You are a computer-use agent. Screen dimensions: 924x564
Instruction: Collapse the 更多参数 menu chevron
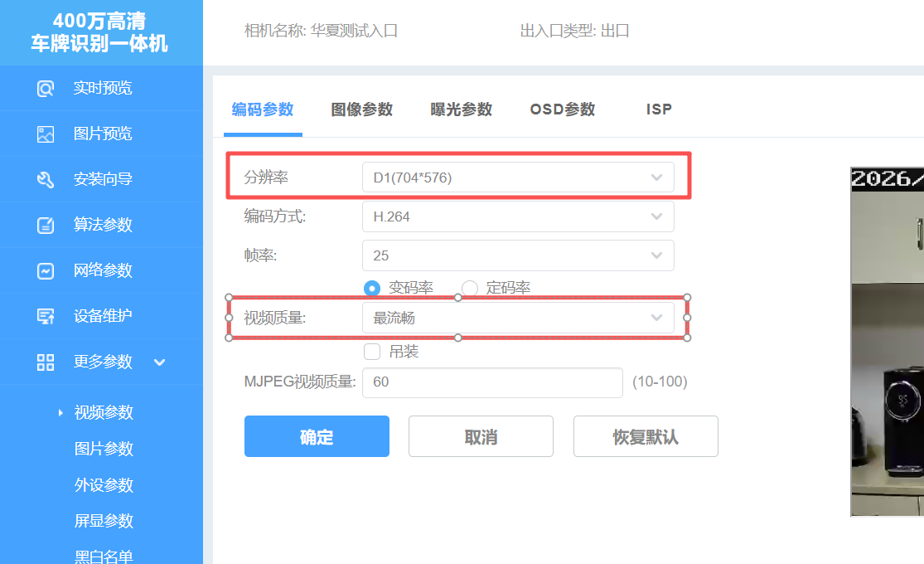(160, 362)
